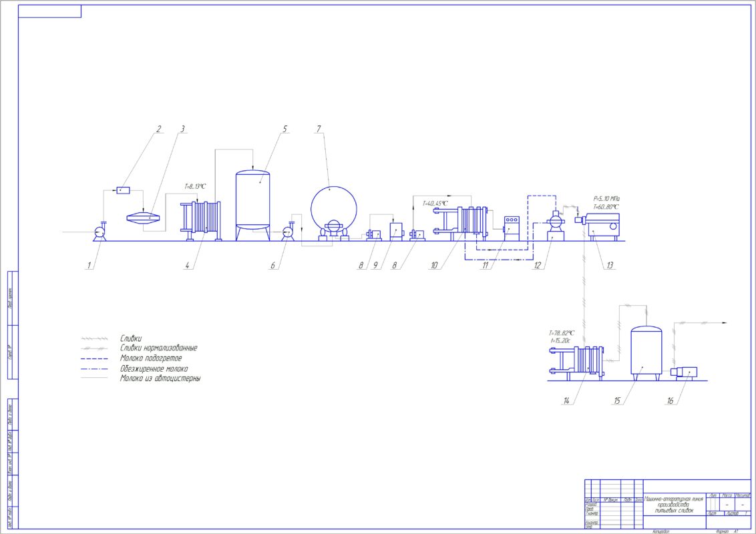This screenshot has height=534, width=756.
Task: Click the T=60..80°C temperature annotation
Action: (x=606, y=207)
